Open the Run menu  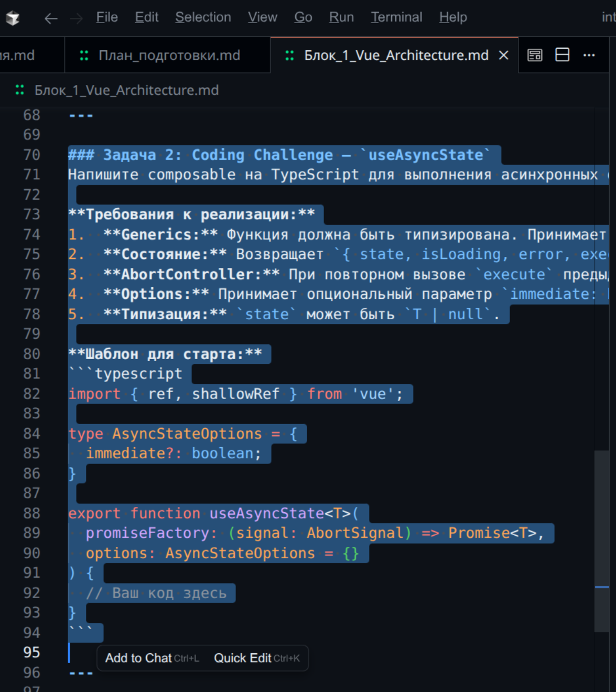(341, 17)
